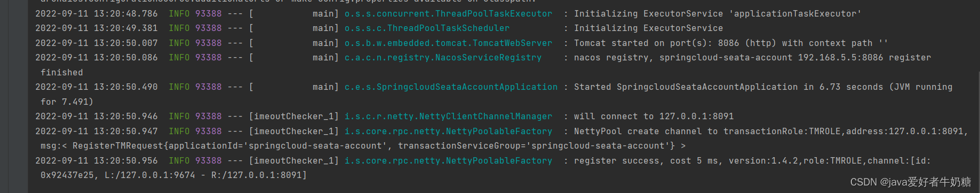The height and width of the screenshot is (193, 980).
Task: Open the i.s.c.r.netty.NettyClientChannelManager class link
Action: (x=448, y=117)
